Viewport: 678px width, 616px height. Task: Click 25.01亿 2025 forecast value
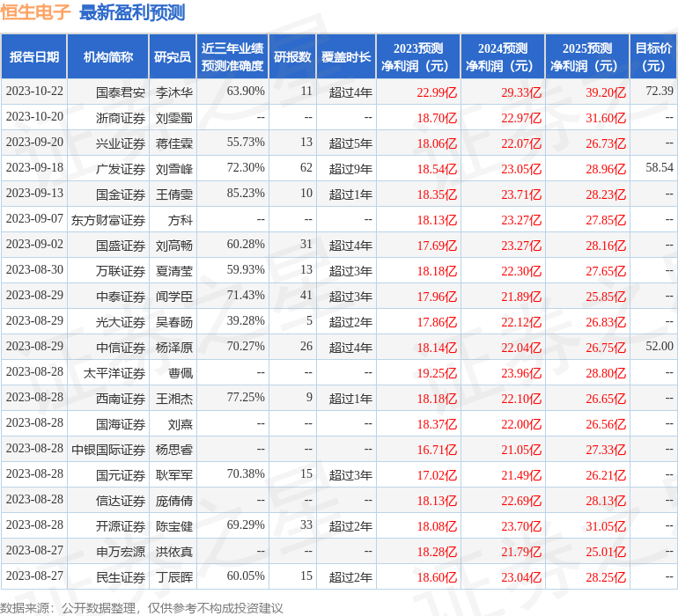(606, 551)
